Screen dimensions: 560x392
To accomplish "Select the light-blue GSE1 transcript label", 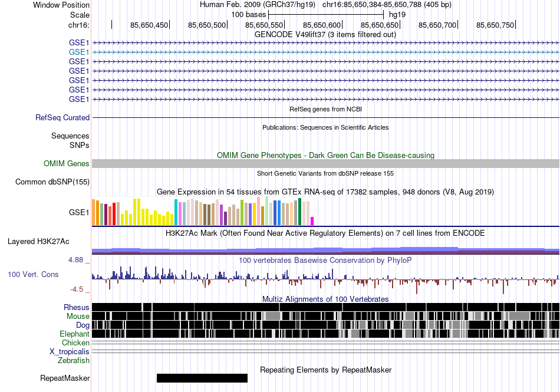I will (79, 52).
